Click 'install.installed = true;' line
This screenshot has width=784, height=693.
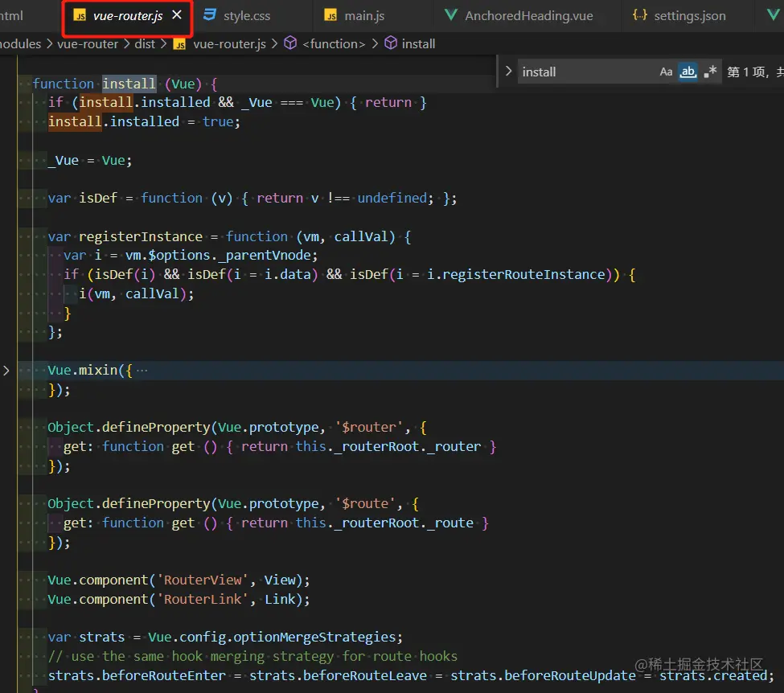click(x=144, y=121)
